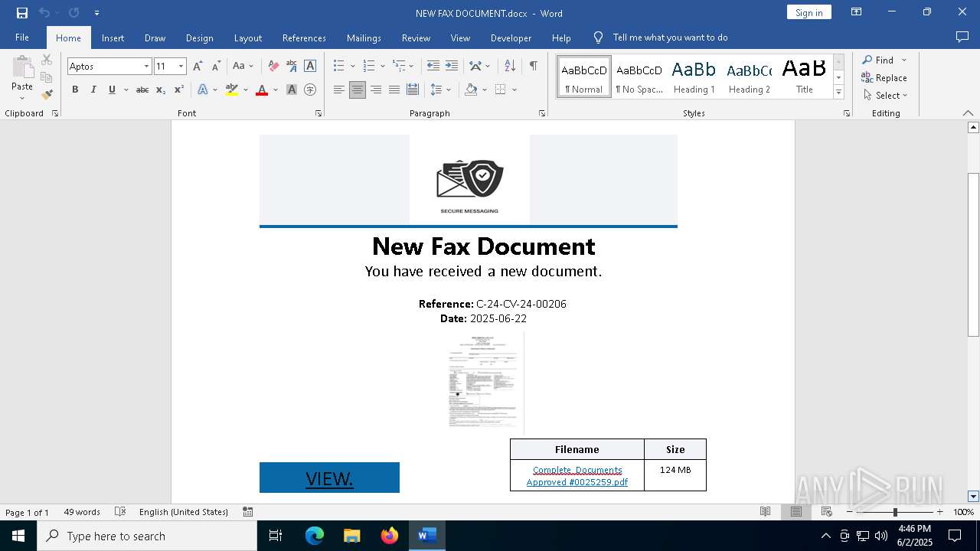Switch to Read Mode view
Screen dimensions: 980x551
765,512
